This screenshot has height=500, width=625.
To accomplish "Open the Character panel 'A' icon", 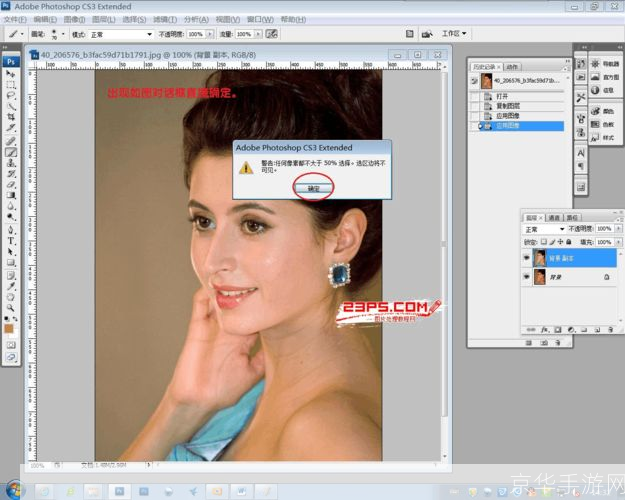I will [x=581, y=153].
